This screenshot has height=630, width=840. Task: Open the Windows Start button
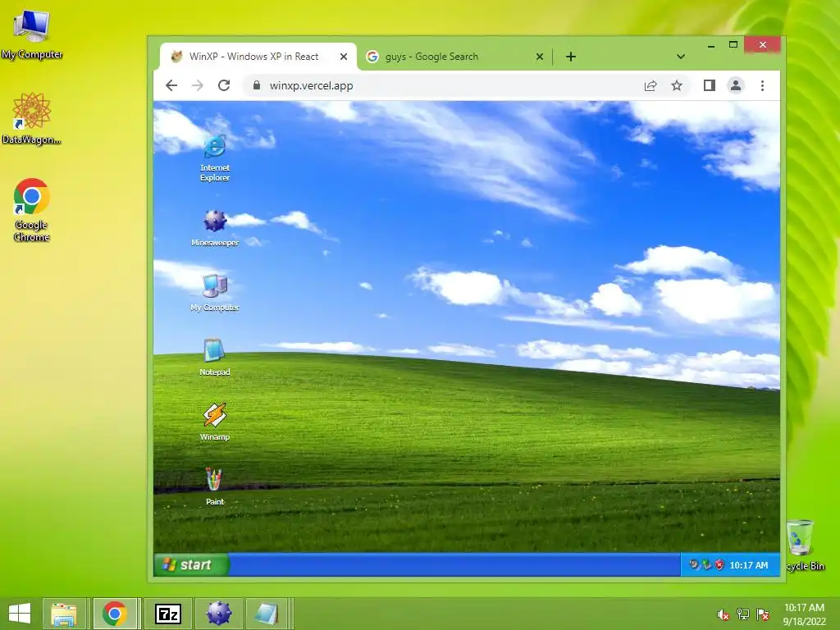coord(20,614)
